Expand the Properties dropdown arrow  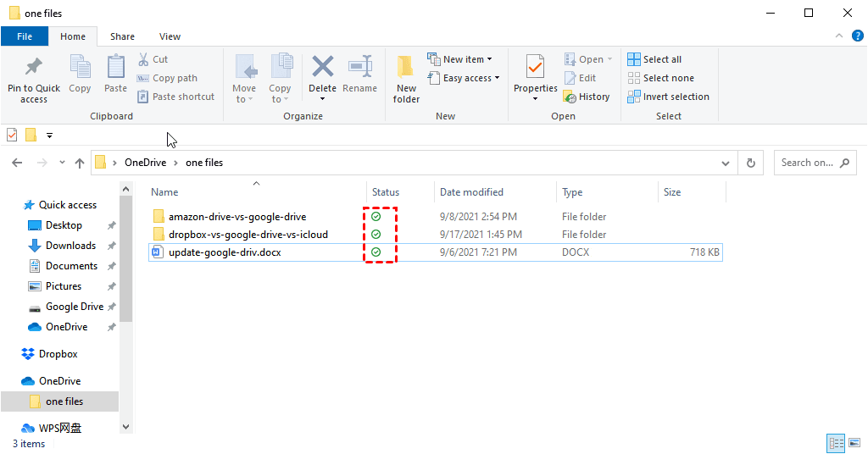[x=536, y=100]
